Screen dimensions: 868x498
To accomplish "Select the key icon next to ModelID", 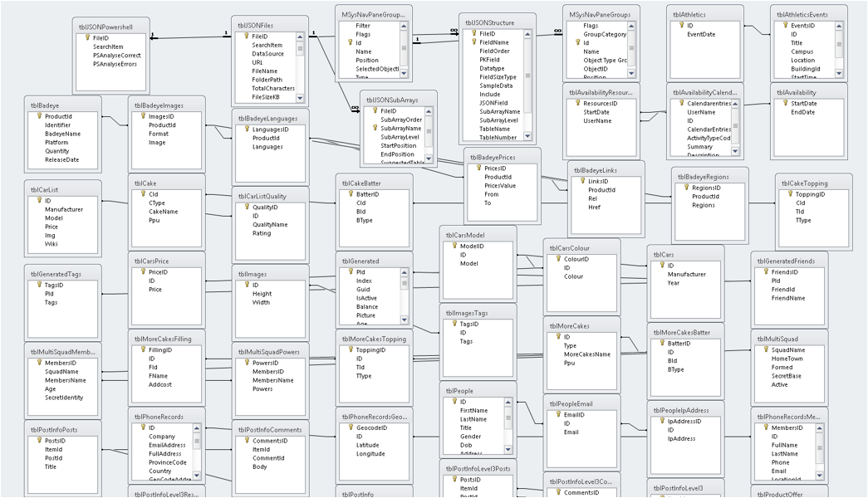I will click(x=454, y=247).
